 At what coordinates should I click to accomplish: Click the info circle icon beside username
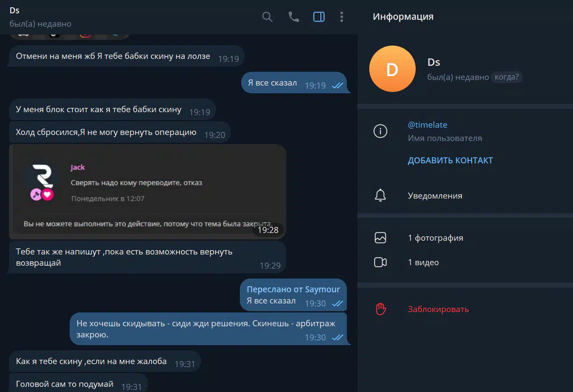tap(380, 131)
